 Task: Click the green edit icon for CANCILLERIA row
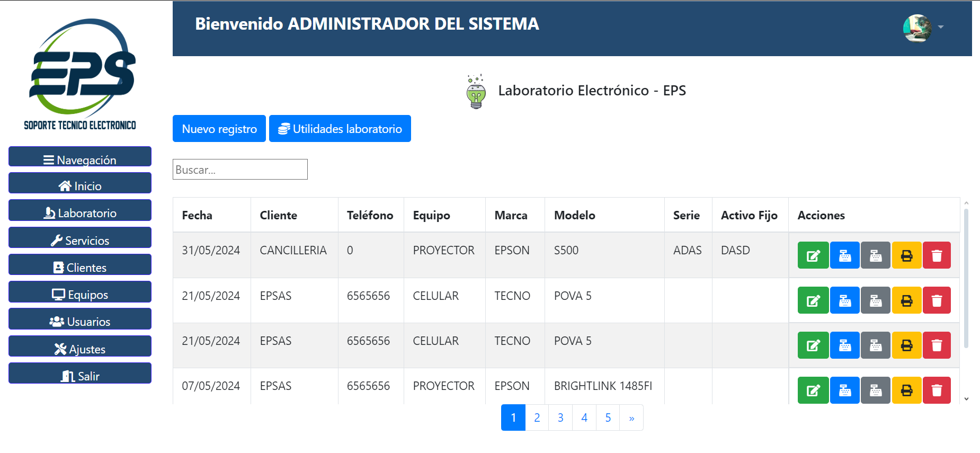coord(813,255)
